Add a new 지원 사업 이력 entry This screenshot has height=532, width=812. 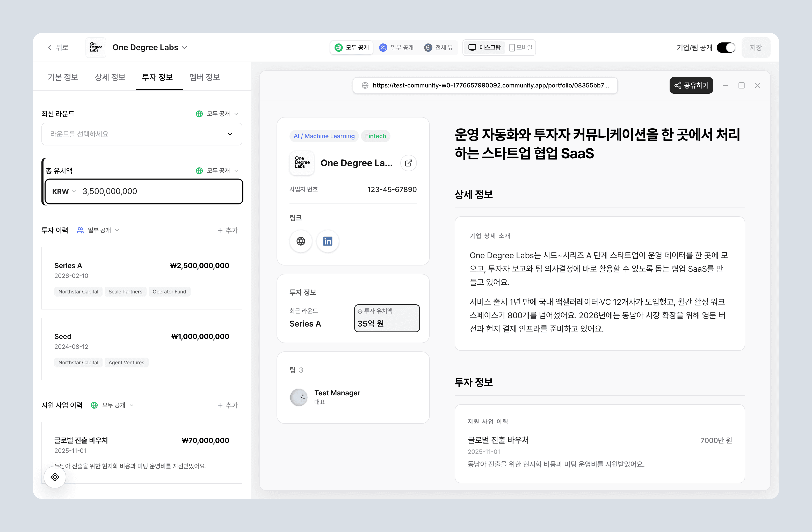228,405
